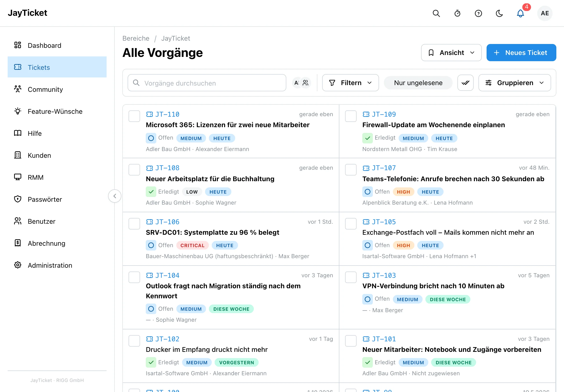Image resolution: width=564 pixels, height=392 pixels.
Task: Check the box next to JT-103
Action: 351,277
